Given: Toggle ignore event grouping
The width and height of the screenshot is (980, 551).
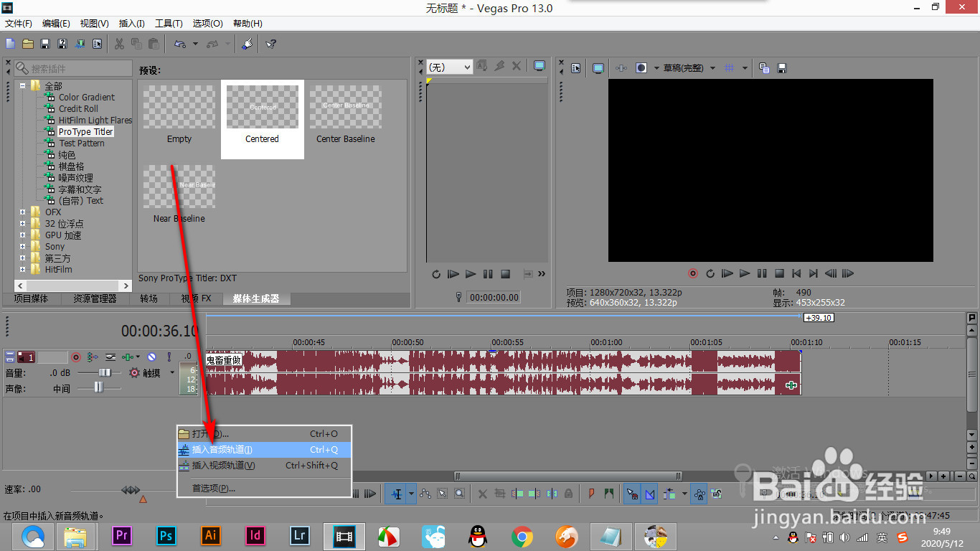Looking at the screenshot, I should [715, 494].
